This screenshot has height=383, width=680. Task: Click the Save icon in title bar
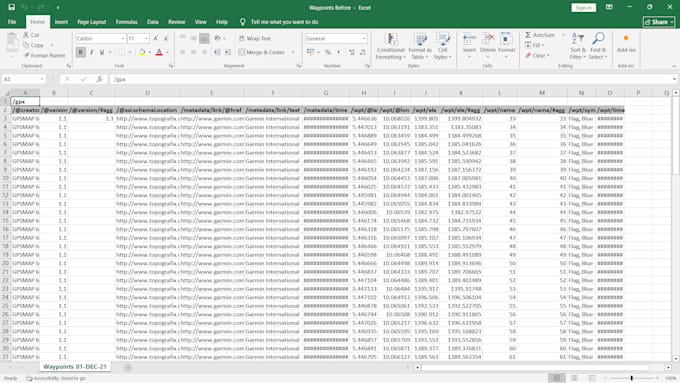click(12, 7)
